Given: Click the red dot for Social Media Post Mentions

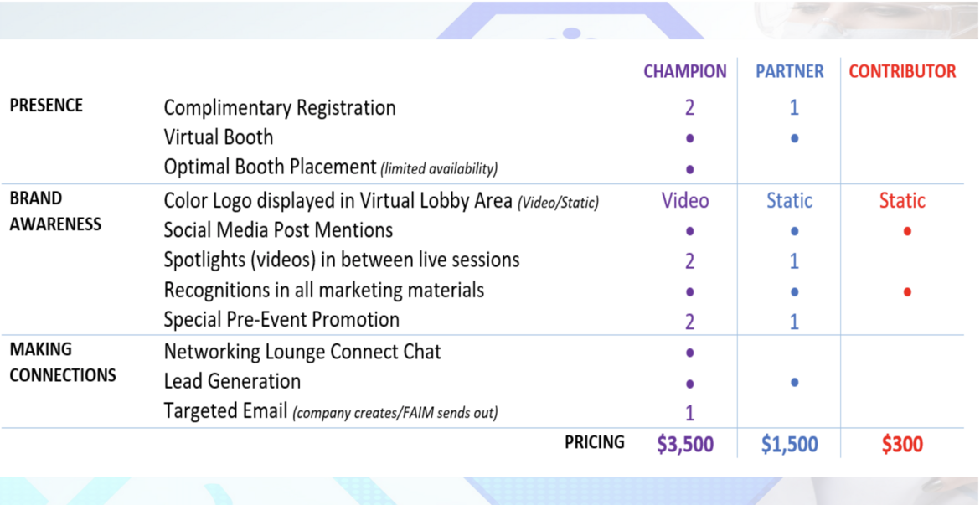Looking at the screenshot, I should 907,231.
